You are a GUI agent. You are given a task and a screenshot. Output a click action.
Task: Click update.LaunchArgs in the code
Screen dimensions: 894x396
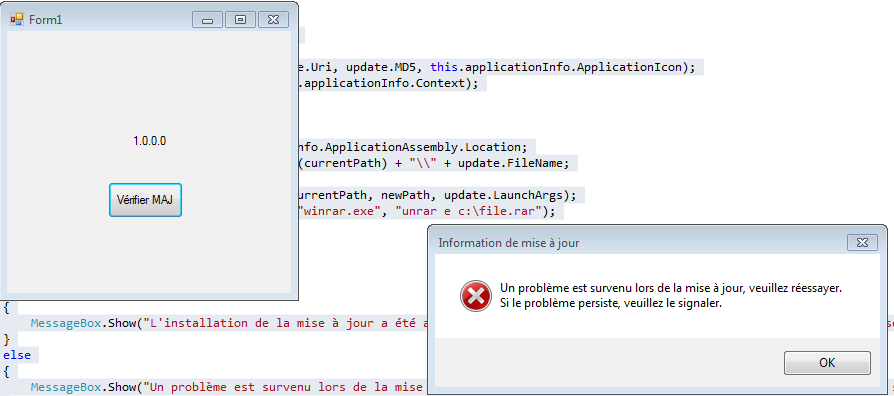[502, 195]
